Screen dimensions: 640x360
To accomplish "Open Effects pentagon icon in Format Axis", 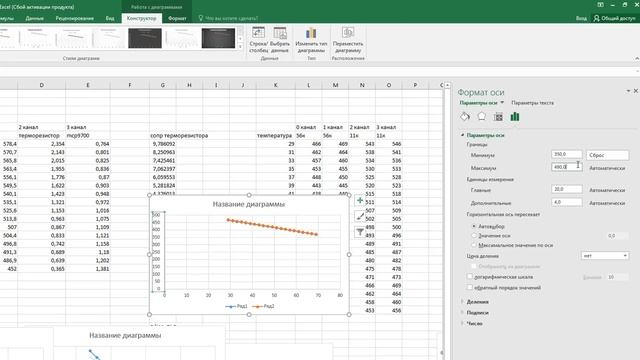I will coord(482,117).
